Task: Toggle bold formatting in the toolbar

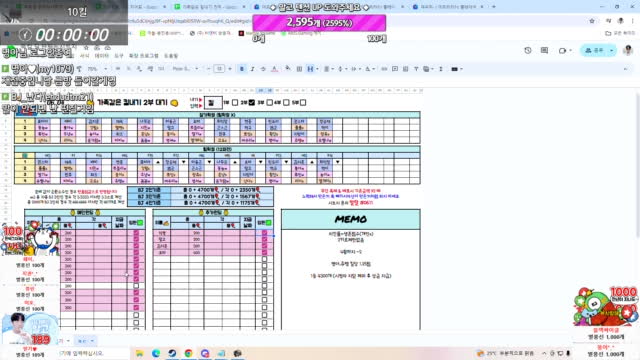Action: coord(242,69)
